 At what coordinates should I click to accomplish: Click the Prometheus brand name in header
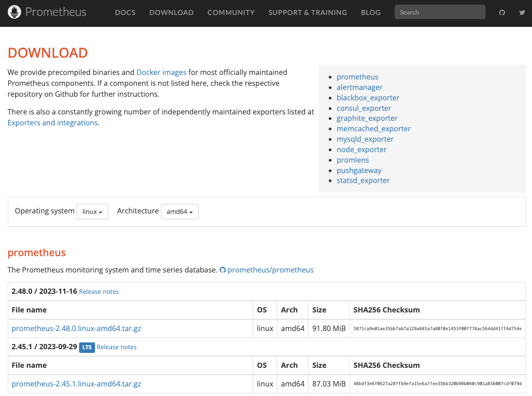[x=56, y=12]
